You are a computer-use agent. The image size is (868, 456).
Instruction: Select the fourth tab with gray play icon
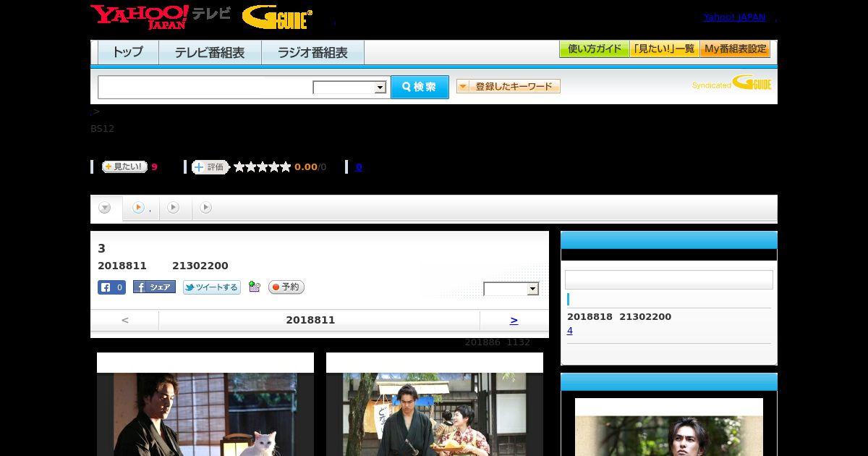[206, 208]
